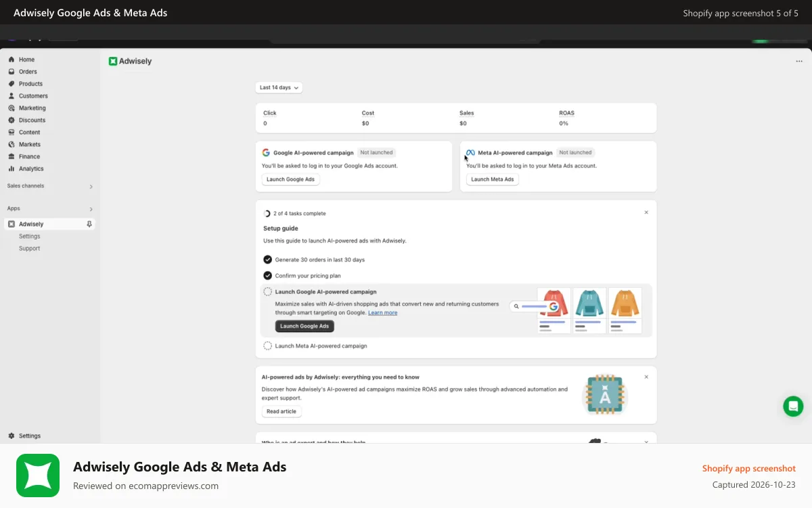Open Products in the sidebar
This screenshot has height=508, width=812.
[x=30, y=84]
